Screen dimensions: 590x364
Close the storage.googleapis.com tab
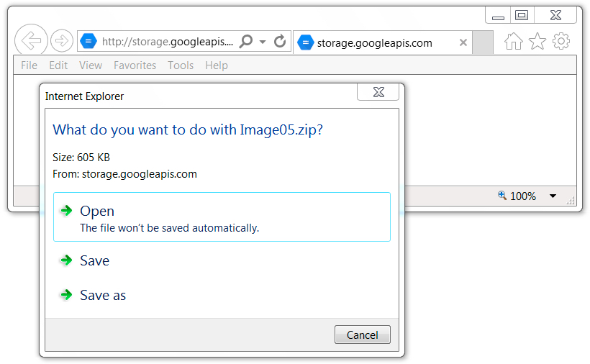pos(463,42)
